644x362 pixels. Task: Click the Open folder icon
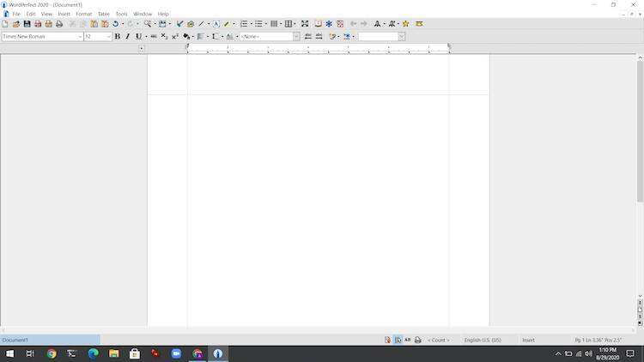pos(16,24)
